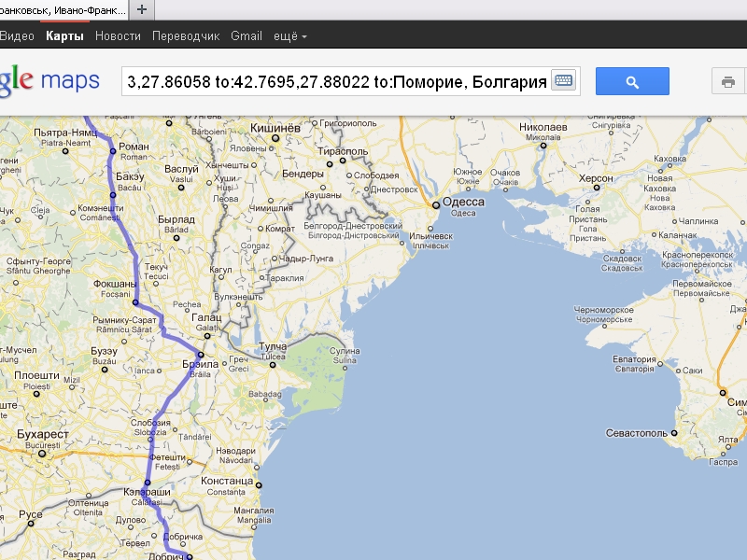The height and width of the screenshot is (560, 747).
Task: Click the print icon button
Action: coord(728,81)
